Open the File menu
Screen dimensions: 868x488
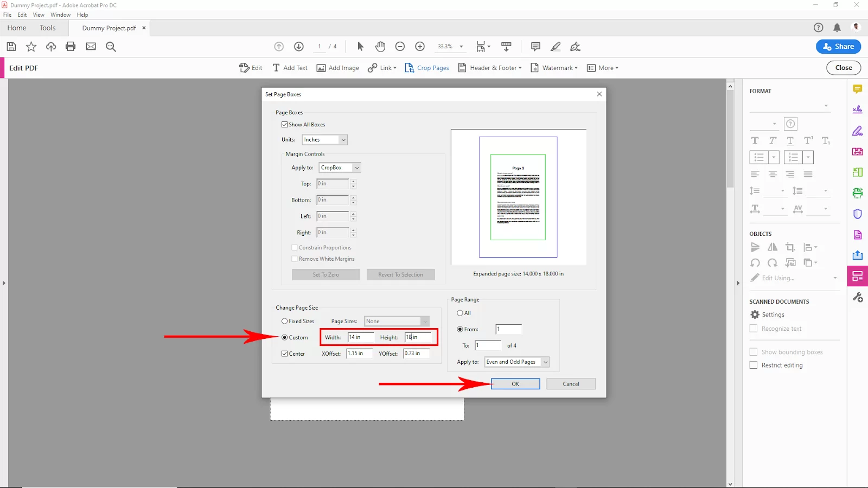7,15
